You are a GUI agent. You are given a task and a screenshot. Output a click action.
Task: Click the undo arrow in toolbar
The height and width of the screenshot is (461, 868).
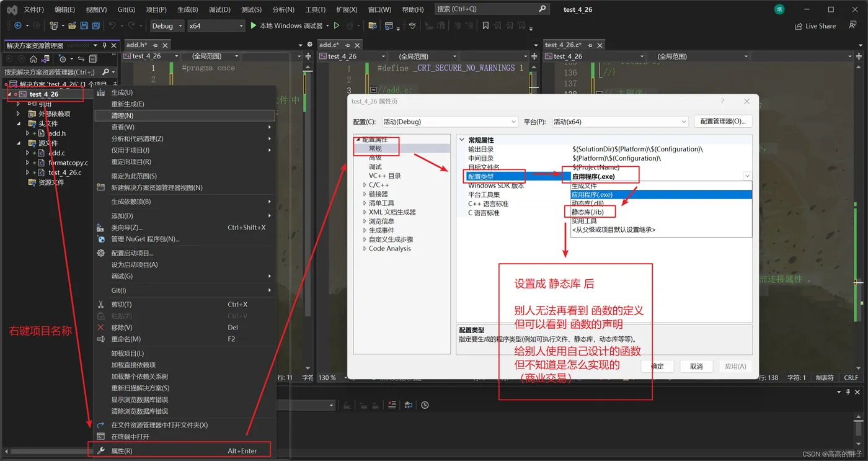[112, 26]
